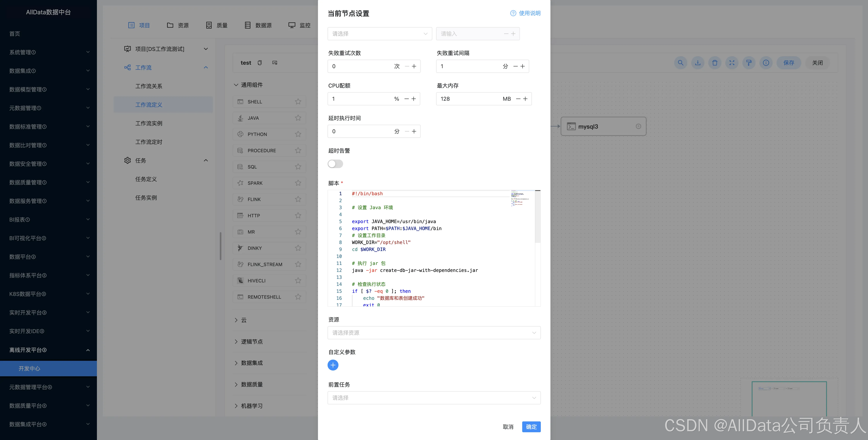Click the download icon in canvas toolbar
Screen dimensions: 868x440
[697, 63]
